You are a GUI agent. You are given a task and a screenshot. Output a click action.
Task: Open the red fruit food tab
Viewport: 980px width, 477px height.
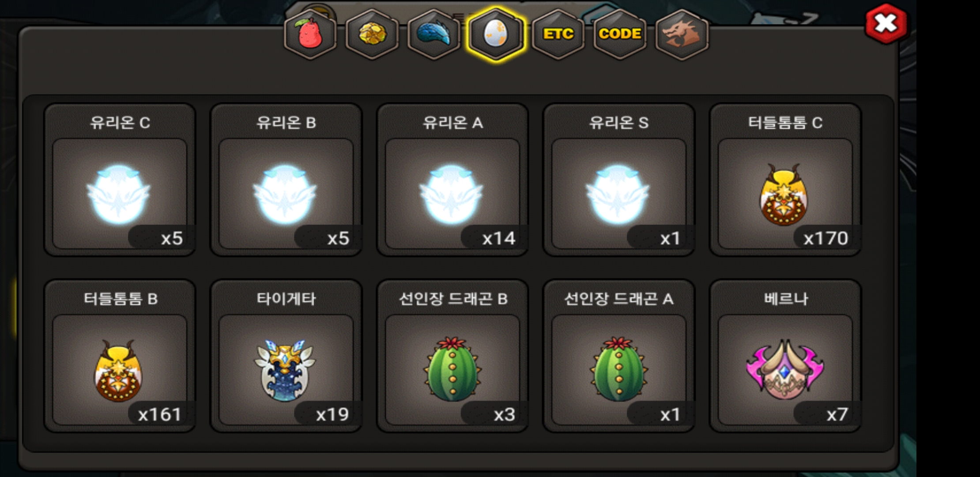pyautogui.click(x=310, y=34)
